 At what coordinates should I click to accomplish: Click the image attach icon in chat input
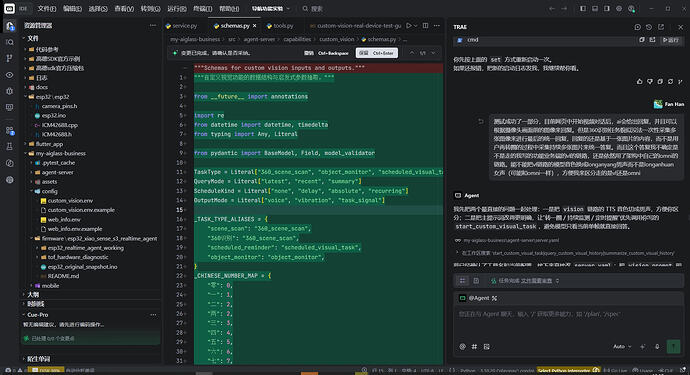pos(487,347)
